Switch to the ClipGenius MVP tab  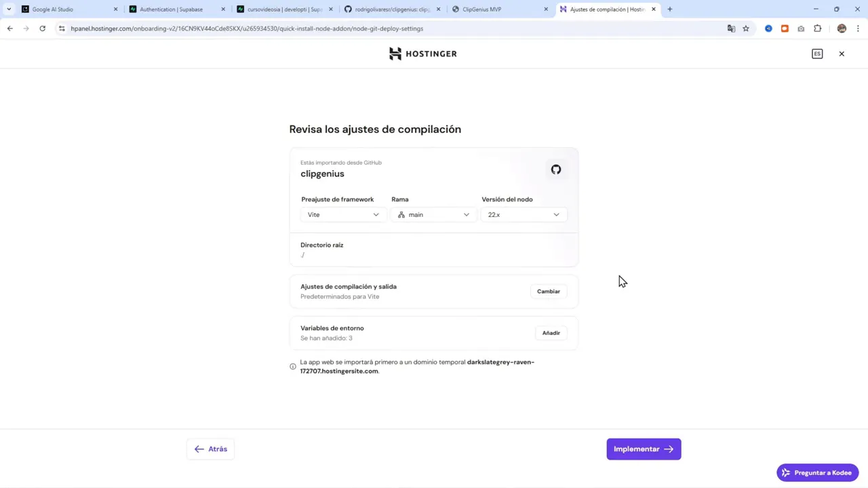point(500,9)
